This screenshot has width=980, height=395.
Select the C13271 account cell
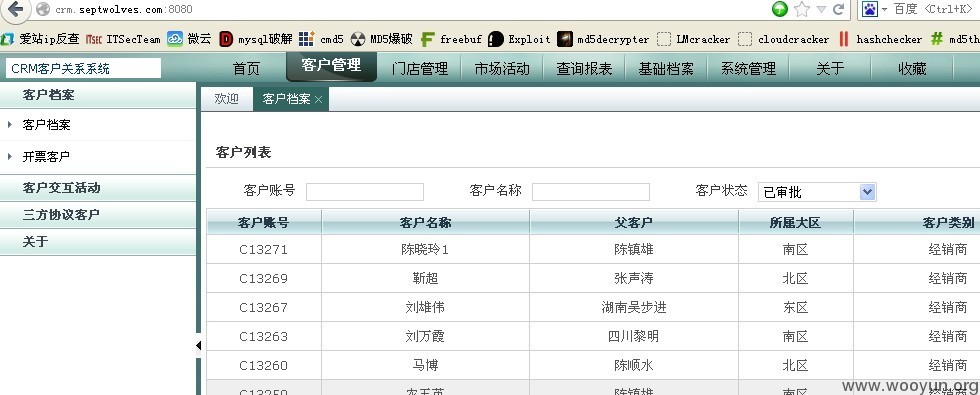264,249
